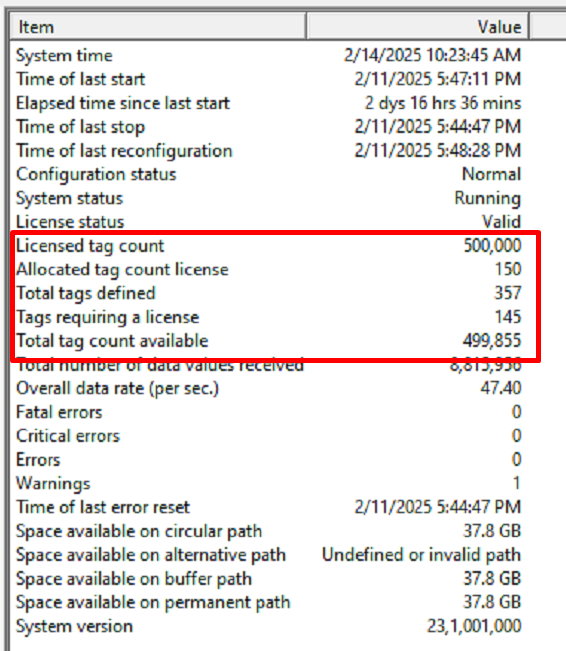
Task: Select the Time of last start row
Action: (269, 79)
